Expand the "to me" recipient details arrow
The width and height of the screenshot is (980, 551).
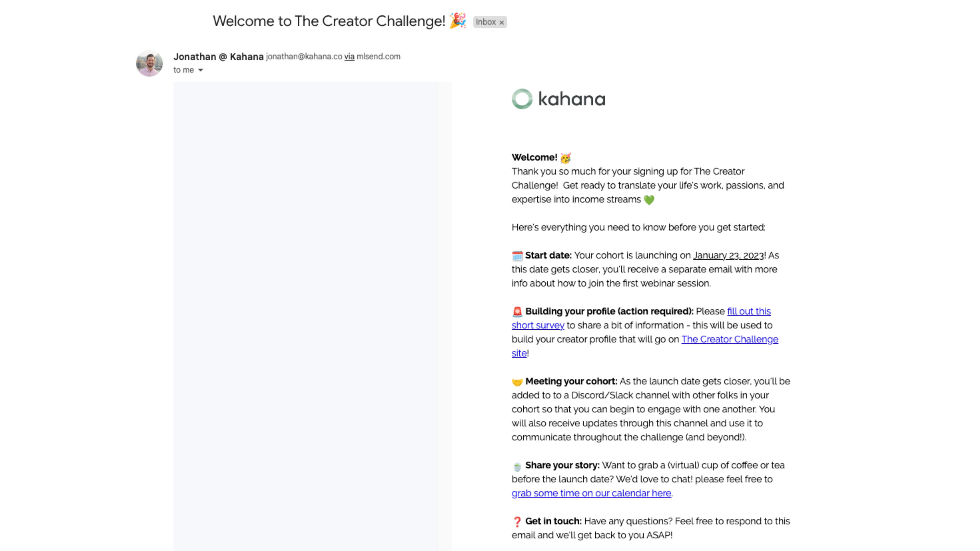(200, 70)
